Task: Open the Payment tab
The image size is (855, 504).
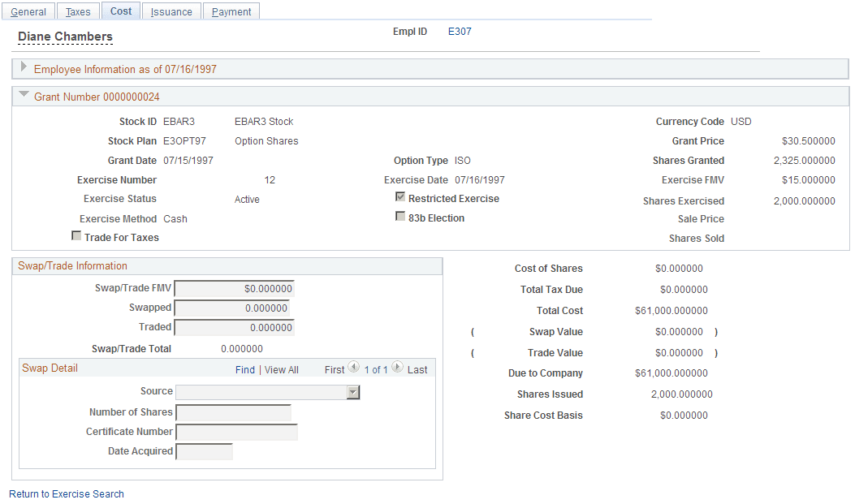Action: click(x=231, y=11)
